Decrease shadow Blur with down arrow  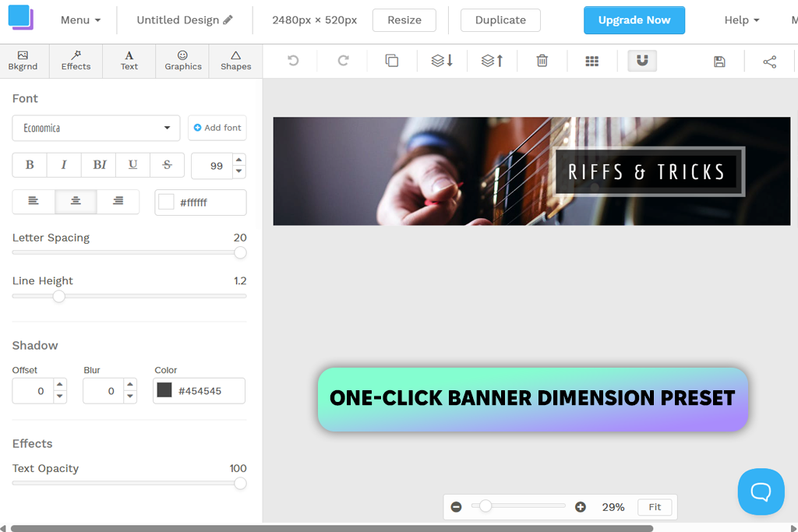tap(130, 396)
